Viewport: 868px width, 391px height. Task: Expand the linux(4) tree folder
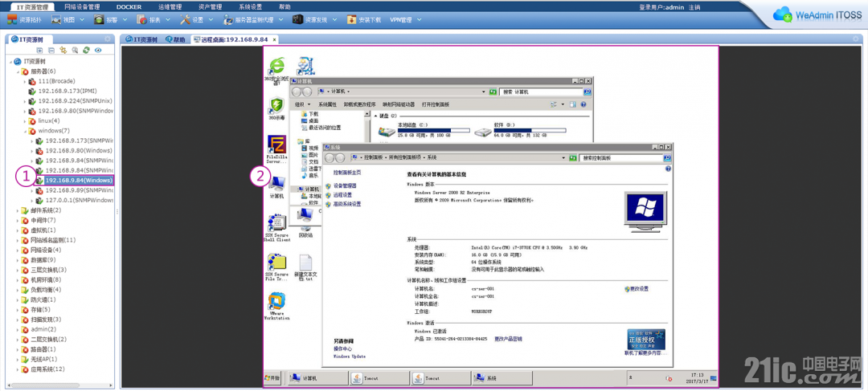(24, 120)
